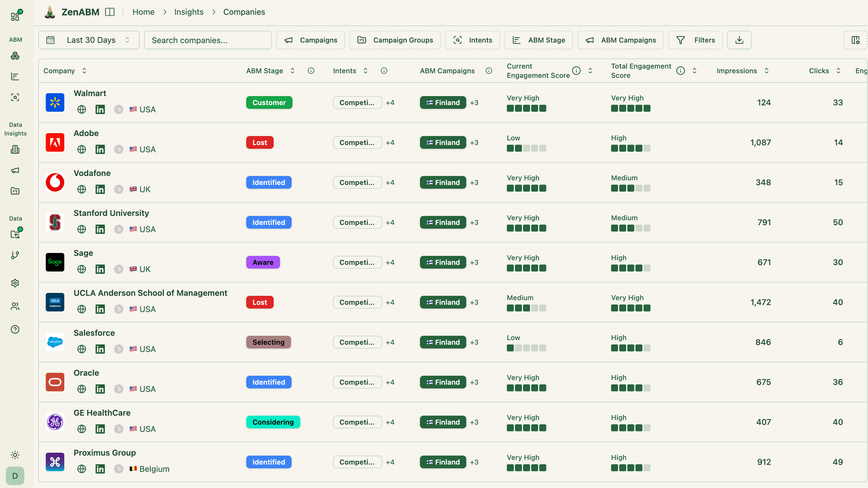Image resolution: width=868 pixels, height=488 pixels.
Task: Sort by the Company column
Action: [65, 71]
